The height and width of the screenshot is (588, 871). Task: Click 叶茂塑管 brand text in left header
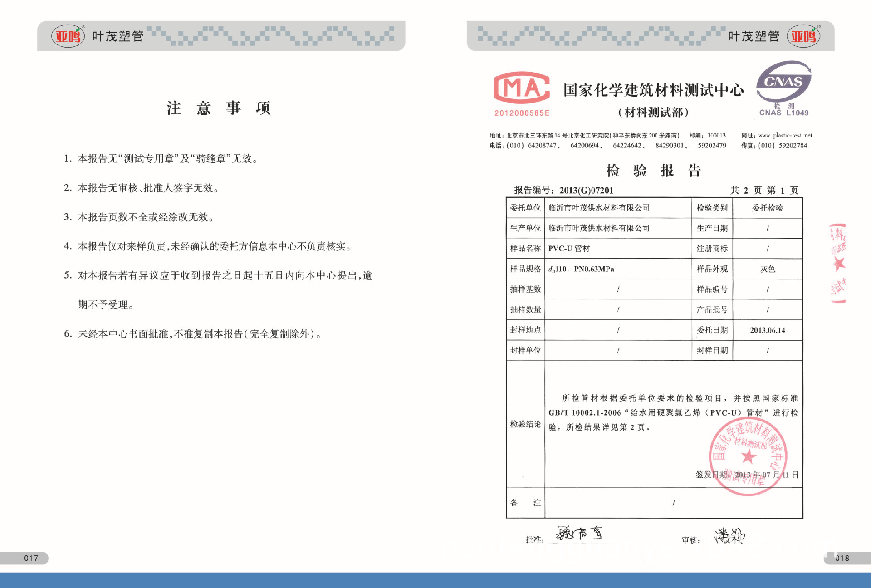[x=117, y=36]
